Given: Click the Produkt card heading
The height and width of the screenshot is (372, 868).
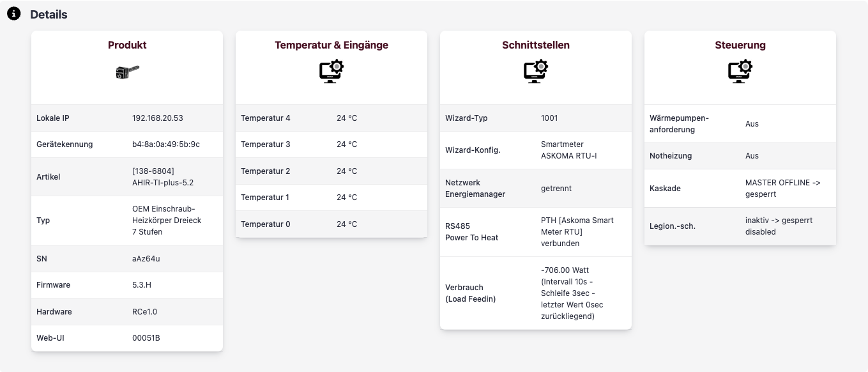Looking at the screenshot, I should pos(127,45).
